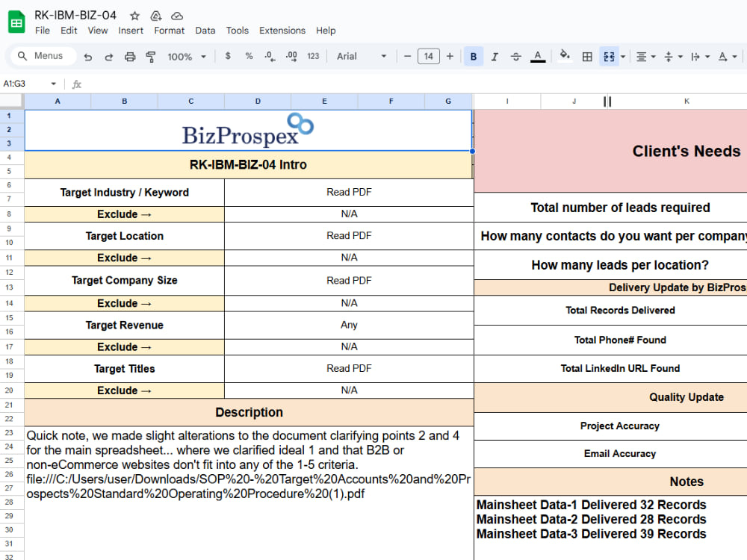
Task: Open the Tools menu
Action: 238,31
